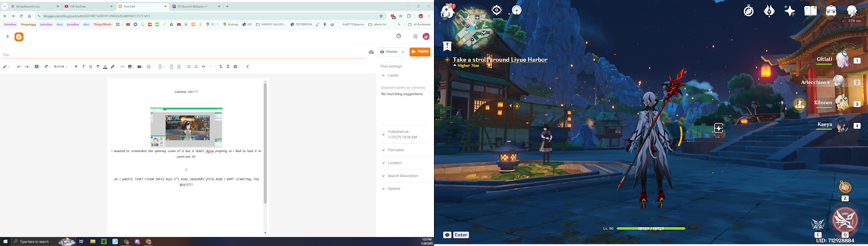This screenshot has height=246, width=868.
Task: Click the orange Blogger logo
Action: pos(19,37)
